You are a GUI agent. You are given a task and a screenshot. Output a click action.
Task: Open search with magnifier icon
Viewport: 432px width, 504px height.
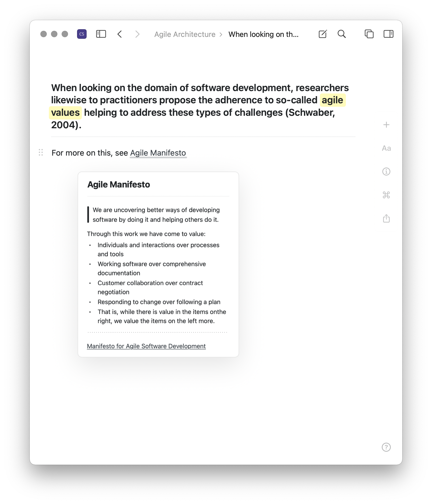[x=342, y=34]
